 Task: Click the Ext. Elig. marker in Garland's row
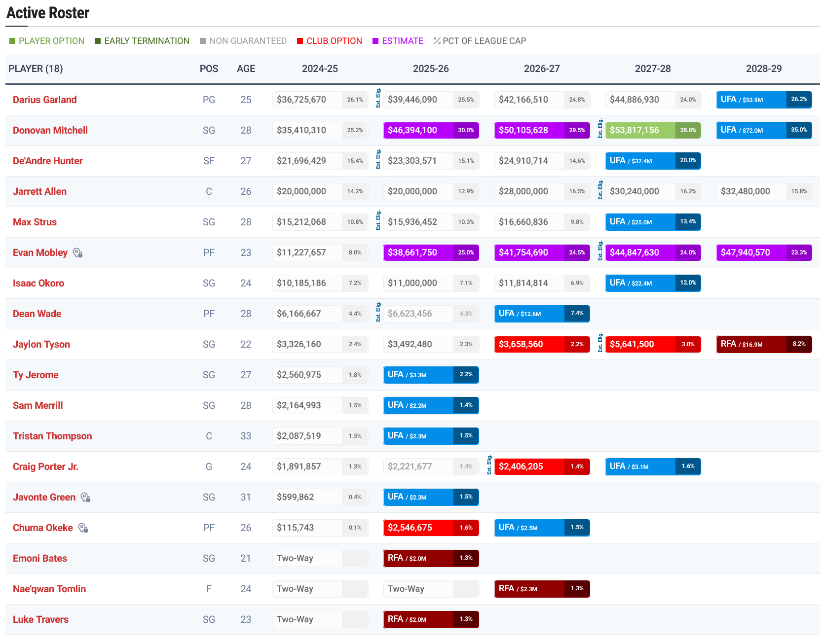pos(378,98)
